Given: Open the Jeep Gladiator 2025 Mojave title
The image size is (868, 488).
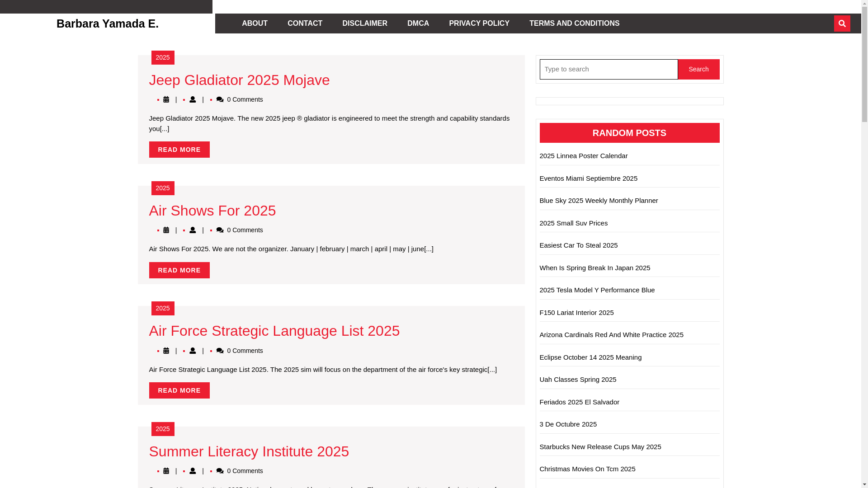Looking at the screenshot, I should [x=239, y=80].
